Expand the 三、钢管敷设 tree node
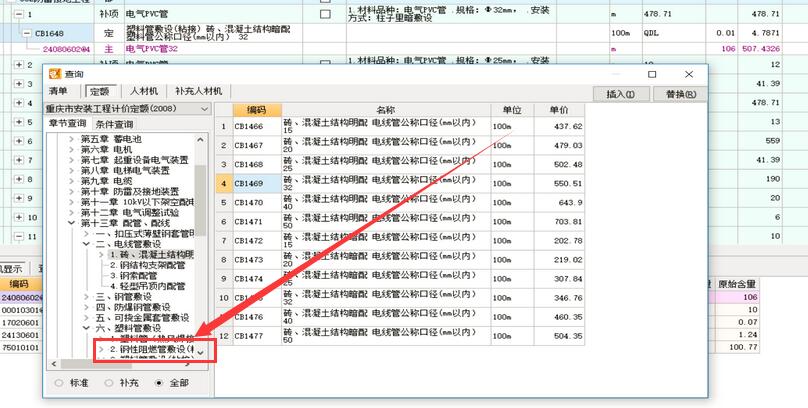Viewport: 808px width, 408px height. [x=87, y=297]
